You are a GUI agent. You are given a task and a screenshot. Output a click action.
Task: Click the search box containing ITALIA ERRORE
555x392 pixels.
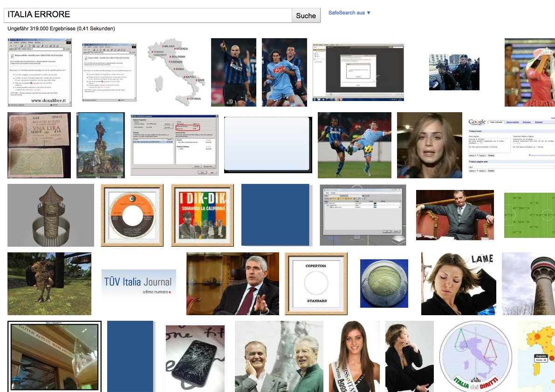click(148, 15)
